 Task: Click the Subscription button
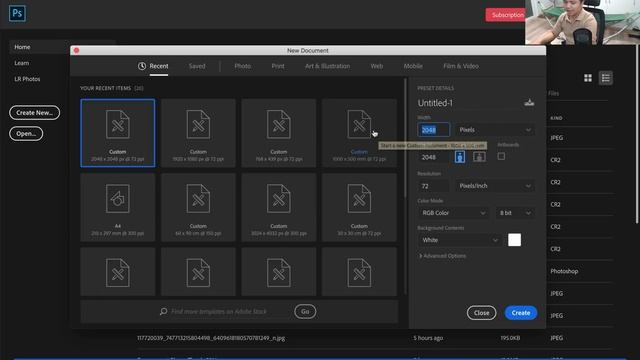(x=505, y=15)
